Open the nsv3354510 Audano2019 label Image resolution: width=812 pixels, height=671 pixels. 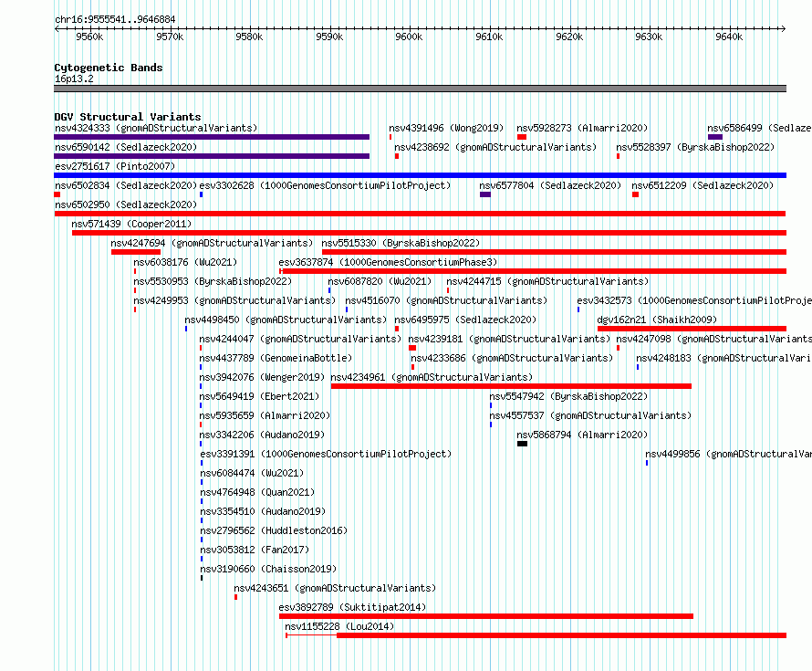click(263, 511)
